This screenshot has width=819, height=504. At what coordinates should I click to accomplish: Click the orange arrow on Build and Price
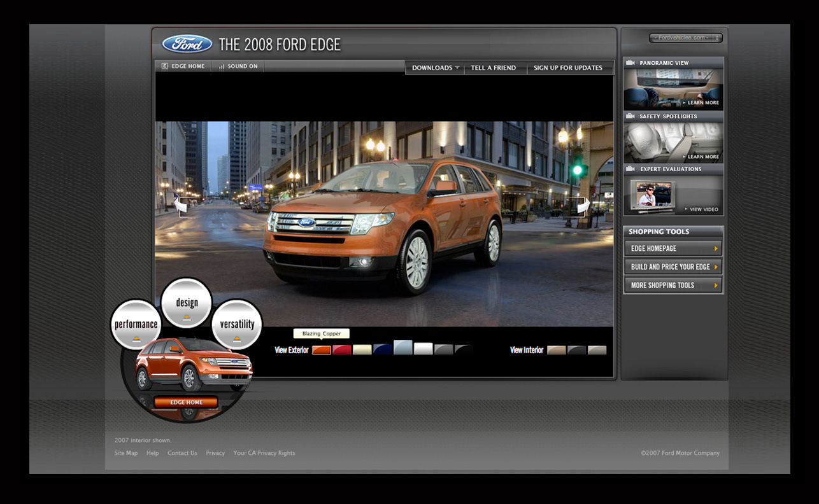[x=716, y=267]
